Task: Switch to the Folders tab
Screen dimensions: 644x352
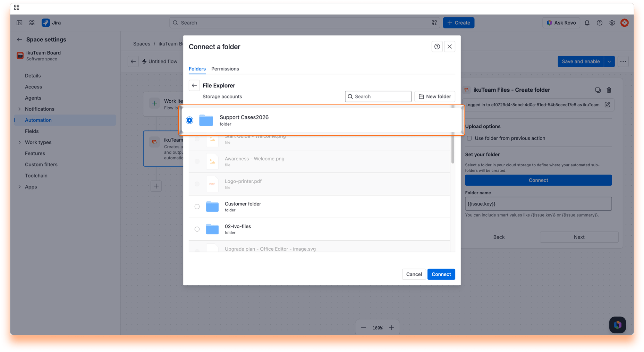Action: point(197,69)
